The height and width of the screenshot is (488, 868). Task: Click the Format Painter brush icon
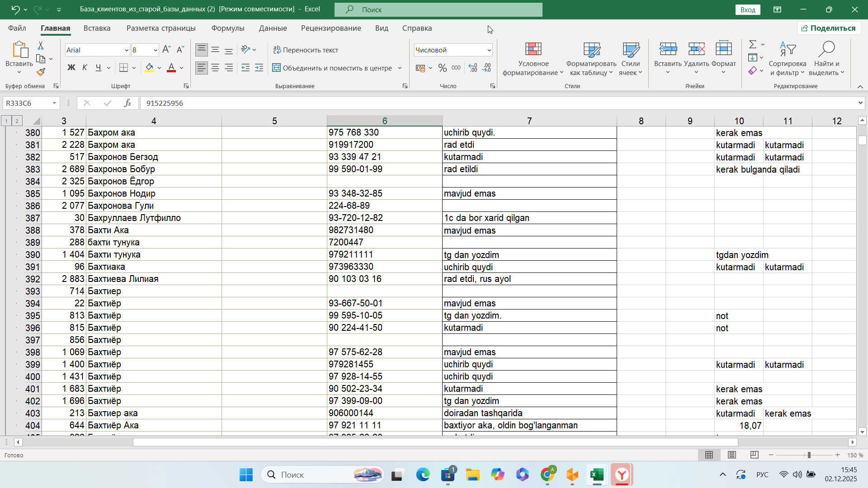[41, 72]
